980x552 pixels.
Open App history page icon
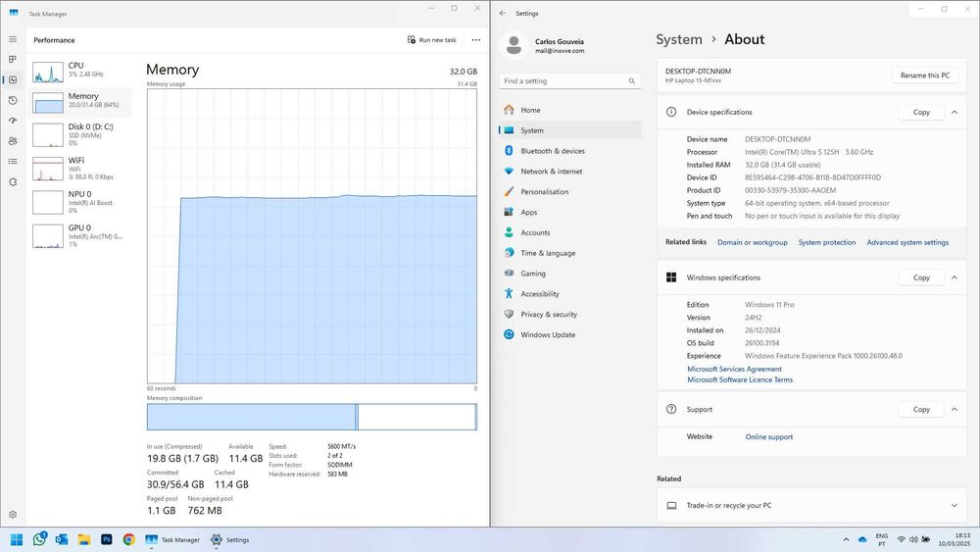[x=13, y=100]
